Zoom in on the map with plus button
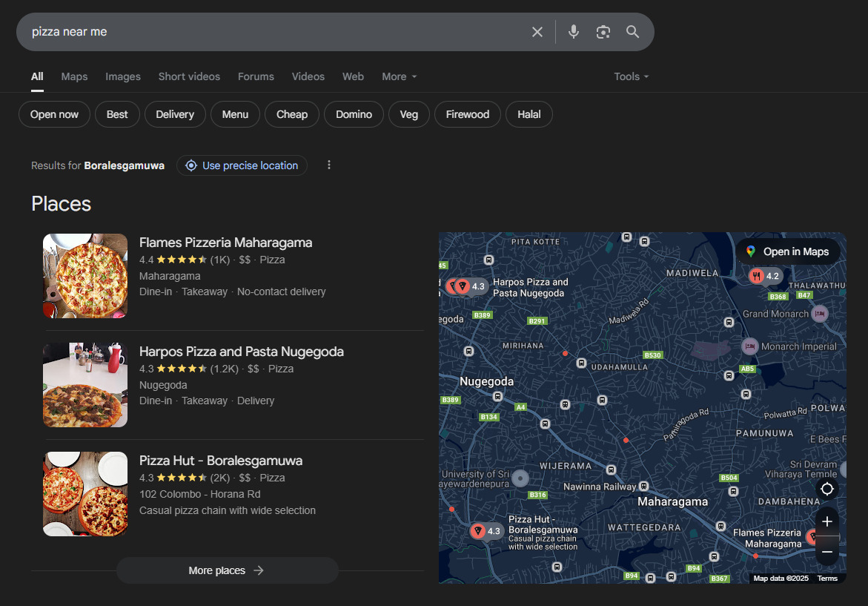Screen dimensions: 868x606 (827, 521)
